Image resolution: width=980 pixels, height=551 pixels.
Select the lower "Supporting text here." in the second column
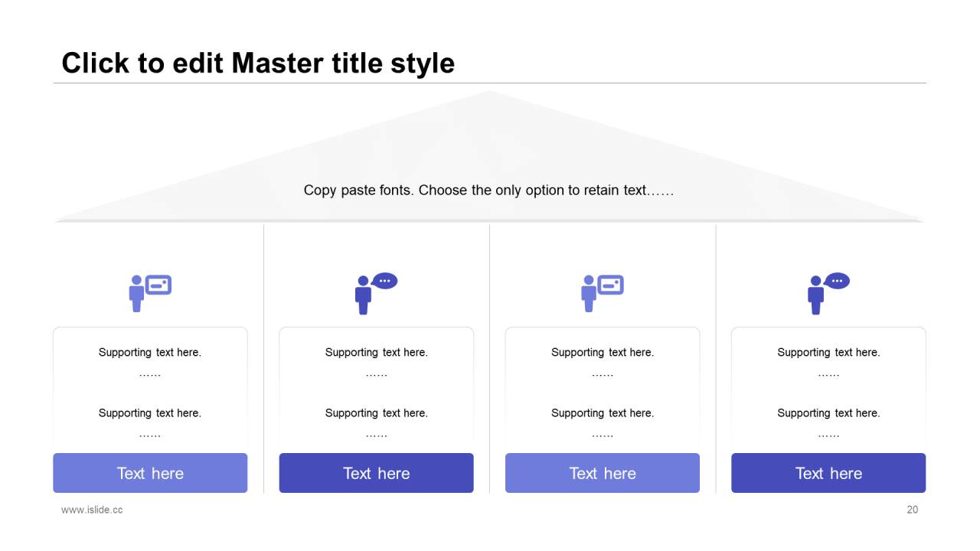pos(376,413)
